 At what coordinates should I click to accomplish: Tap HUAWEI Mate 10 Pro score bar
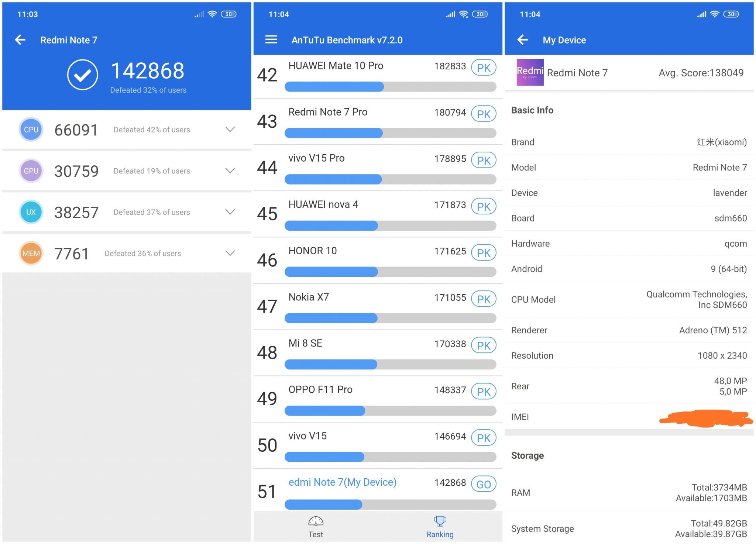tap(390, 87)
